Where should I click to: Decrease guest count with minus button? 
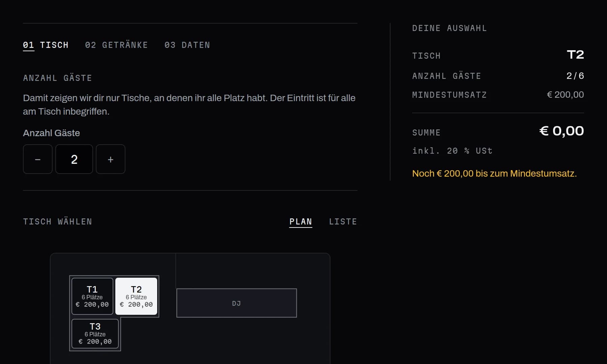pyautogui.click(x=38, y=159)
